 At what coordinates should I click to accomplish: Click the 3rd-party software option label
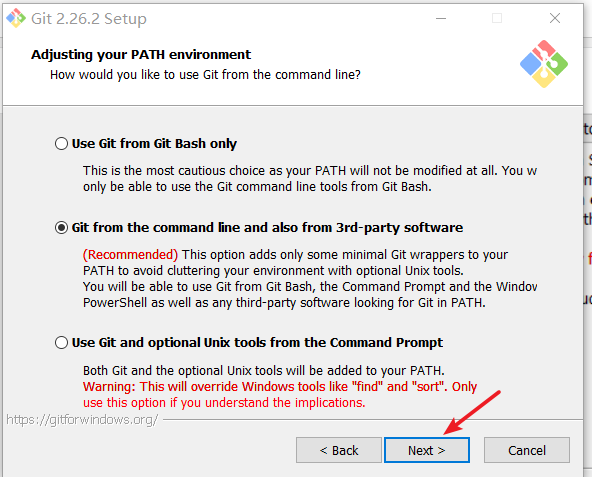(267, 228)
